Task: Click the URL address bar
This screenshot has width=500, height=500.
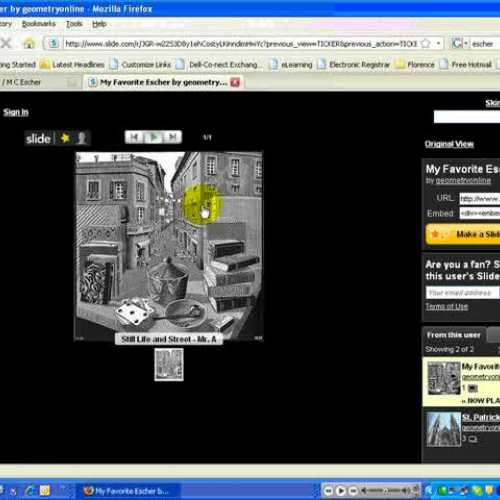Action: [x=241, y=44]
